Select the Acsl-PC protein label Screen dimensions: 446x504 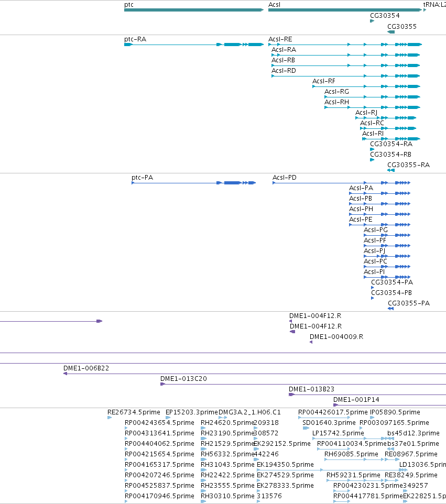pos(375,261)
